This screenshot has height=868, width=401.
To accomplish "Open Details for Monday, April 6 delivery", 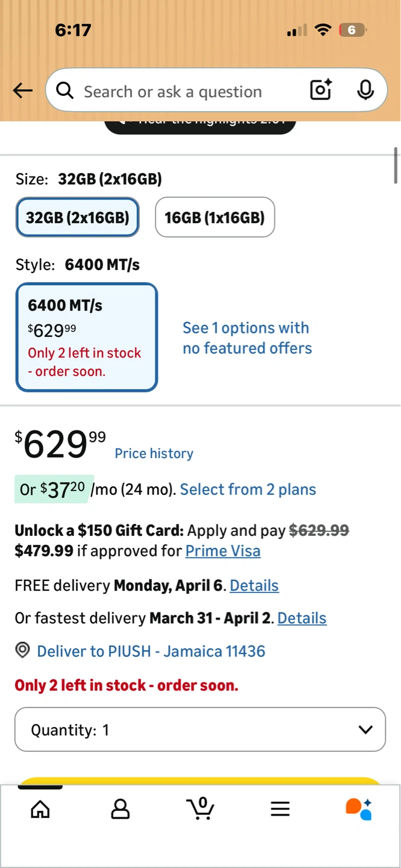I will [254, 585].
